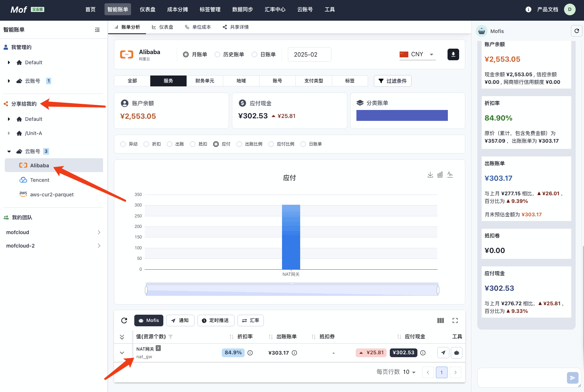The height and width of the screenshot is (392, 584).
Task: Switch to the 单位成本 tab
Action: click(198, 27)
